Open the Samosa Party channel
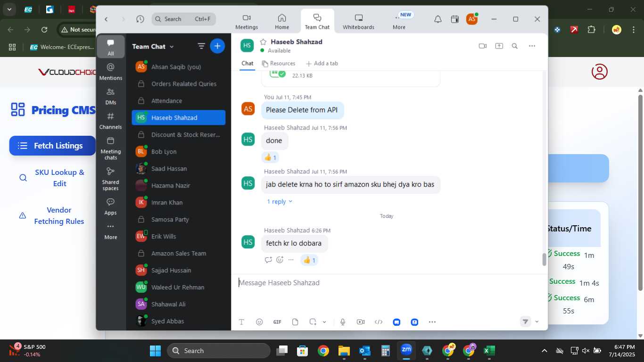Image resolution: width=644 pixels, height=362 pixels. (179, 220)
